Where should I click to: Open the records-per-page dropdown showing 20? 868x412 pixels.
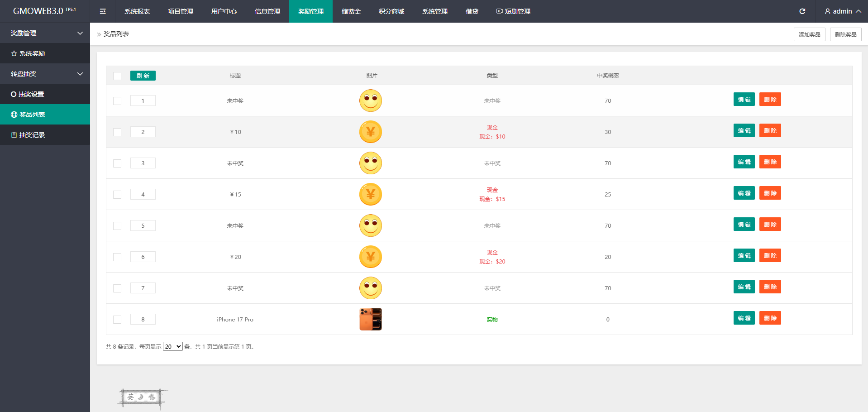(172, 347)
